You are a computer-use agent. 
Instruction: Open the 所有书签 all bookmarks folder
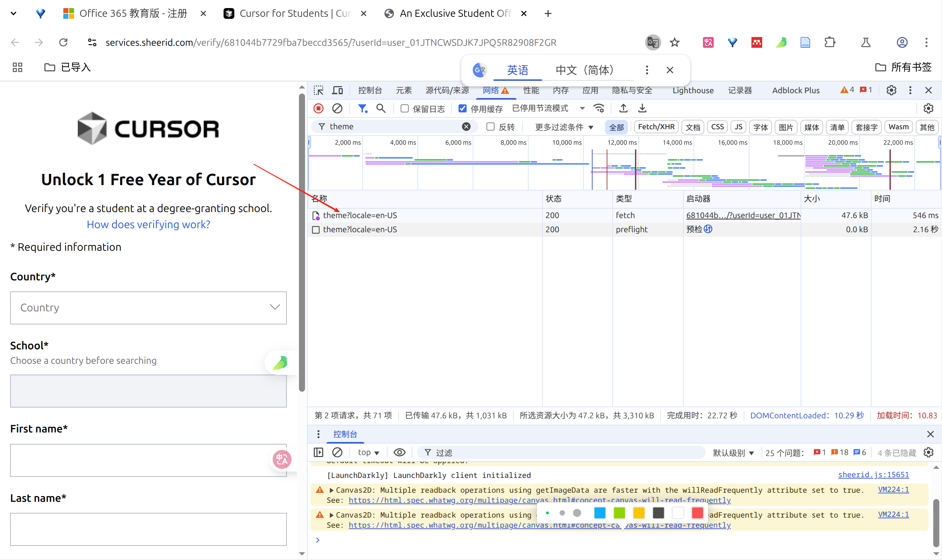(903, 67)
